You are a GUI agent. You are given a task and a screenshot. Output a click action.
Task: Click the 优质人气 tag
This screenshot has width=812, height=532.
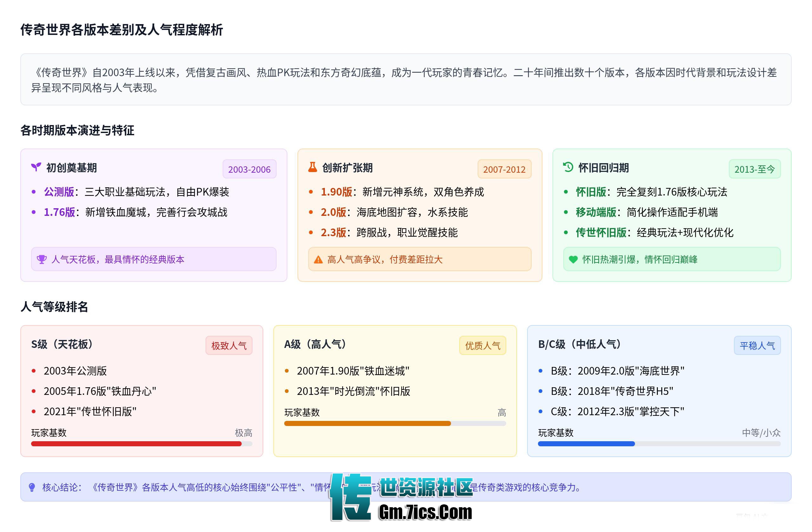482,346
